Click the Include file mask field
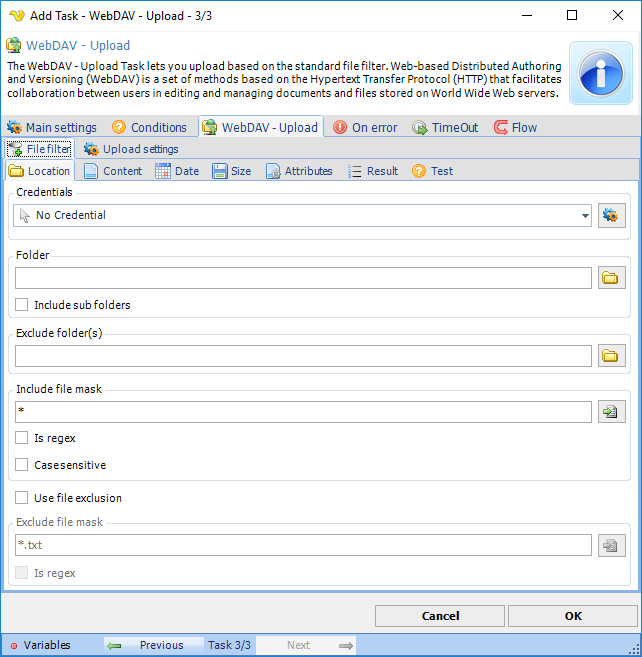642x657 pixels. click(x=303, y=411)
